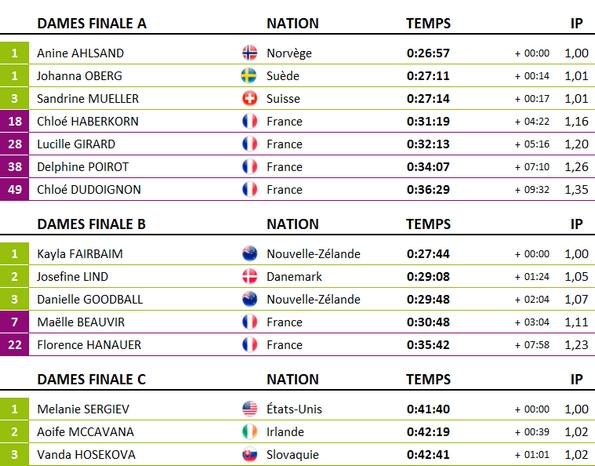Click the Sweden flag next to Johanna OBERG

[249, 76]
